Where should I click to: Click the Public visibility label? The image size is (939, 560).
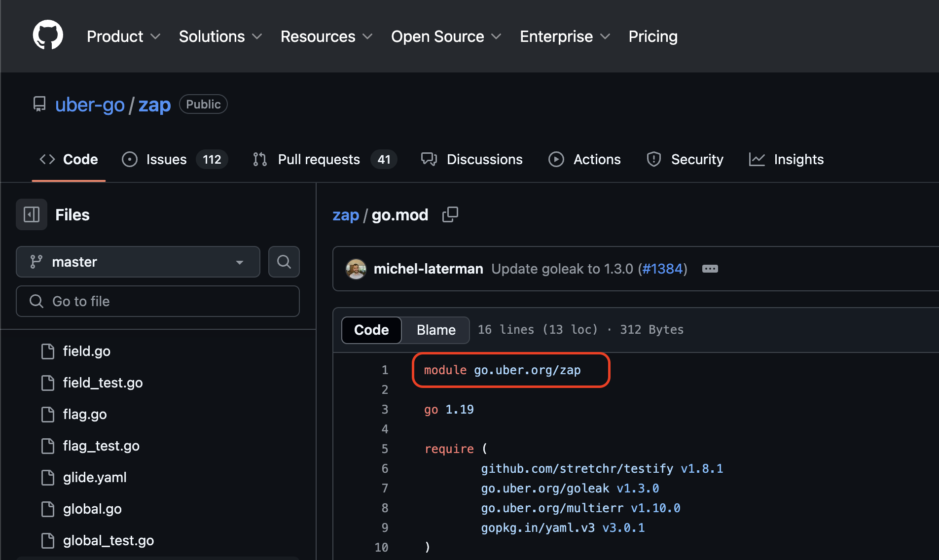pos(203,104)
